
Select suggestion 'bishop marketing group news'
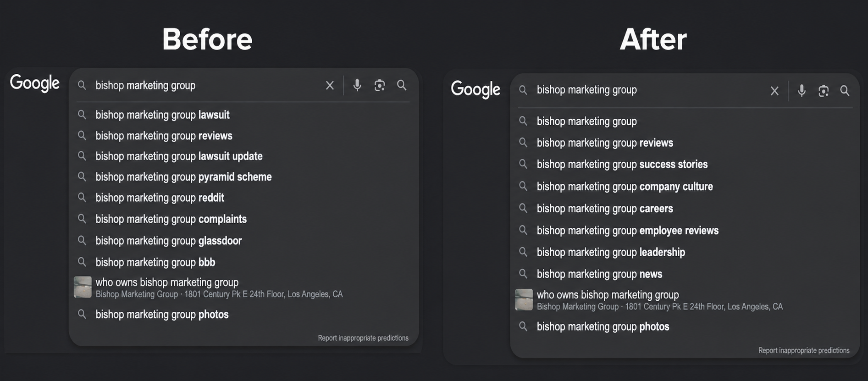tap(599, 274)
